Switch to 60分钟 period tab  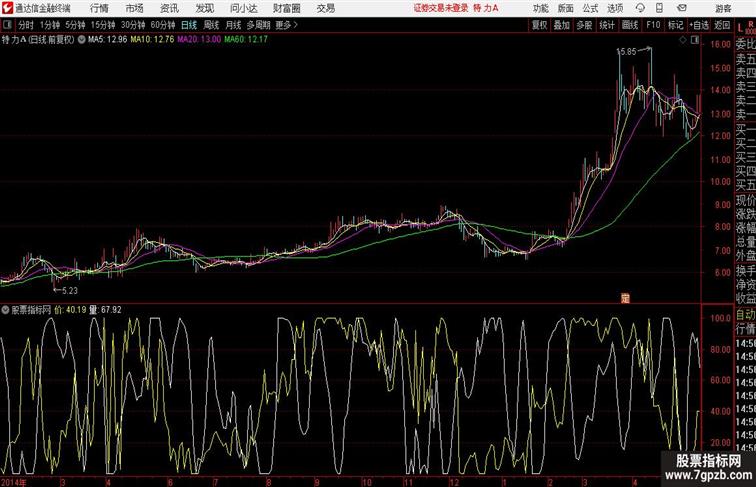click(163, 25)
